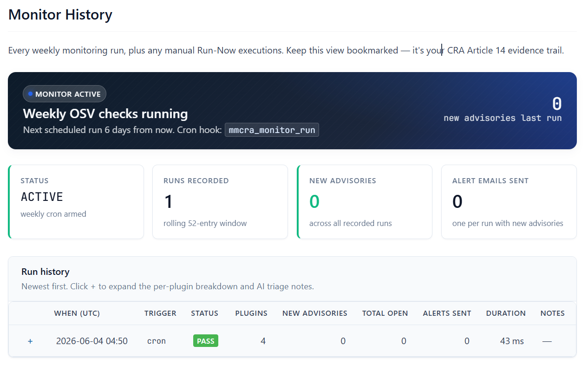Click the DURATION column header
This screenshot has height=366, width=588.
click(x=506, y=313)
